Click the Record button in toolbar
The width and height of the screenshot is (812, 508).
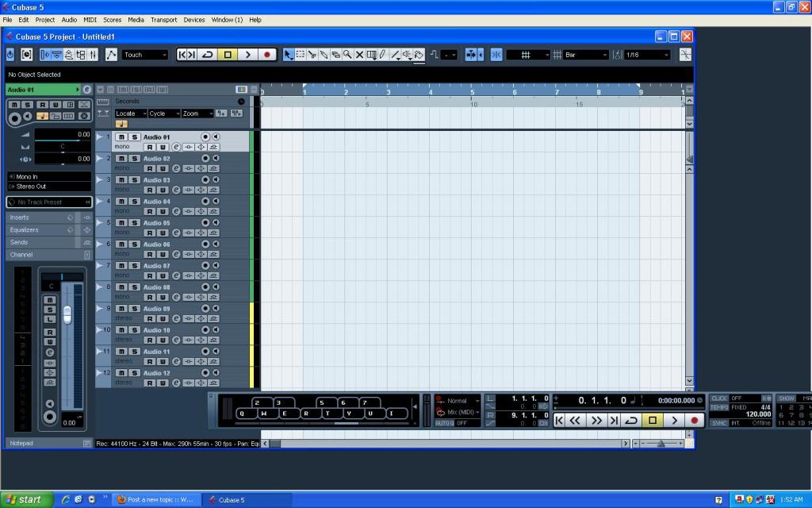tap(267, 55)
